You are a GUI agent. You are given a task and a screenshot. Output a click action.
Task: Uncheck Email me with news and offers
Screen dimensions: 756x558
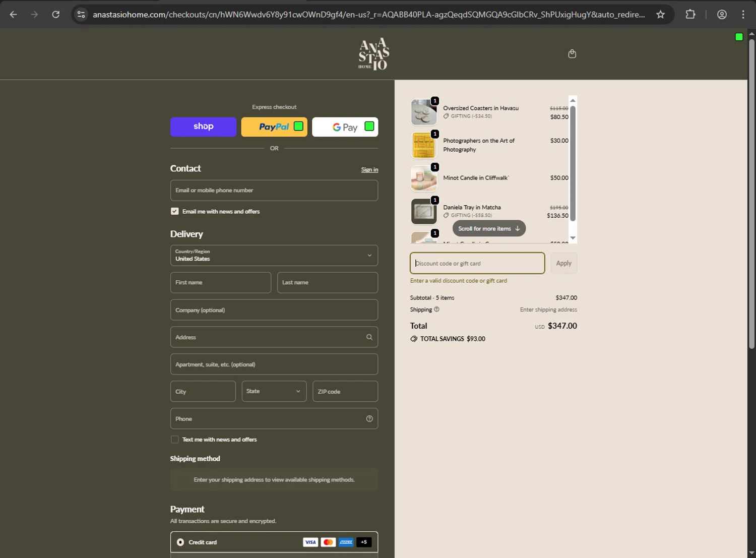tap(175, 211)
